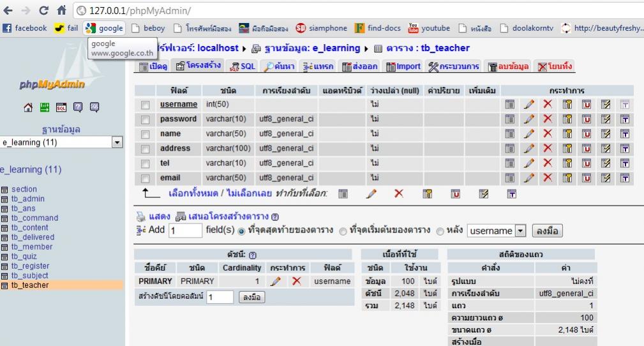Open the SQL query window icon in sidebar
Viewport: 644px width, 346px height.
[x=61, y=108]
